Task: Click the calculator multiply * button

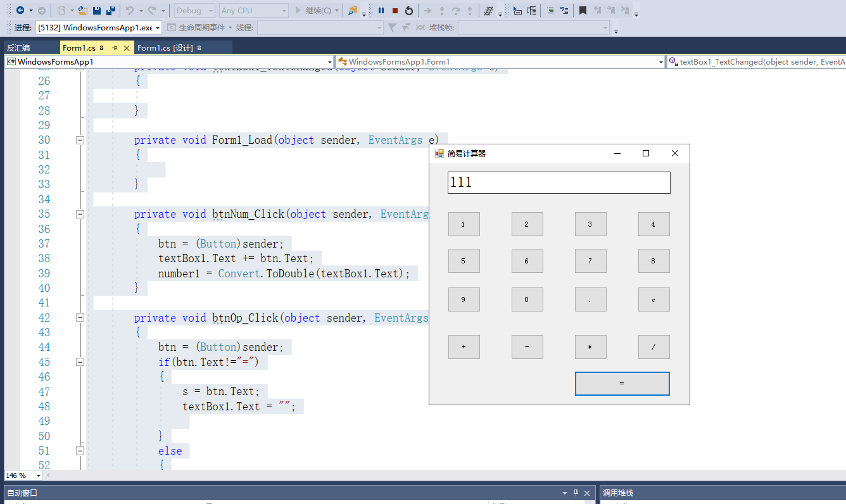Action: 591,347
